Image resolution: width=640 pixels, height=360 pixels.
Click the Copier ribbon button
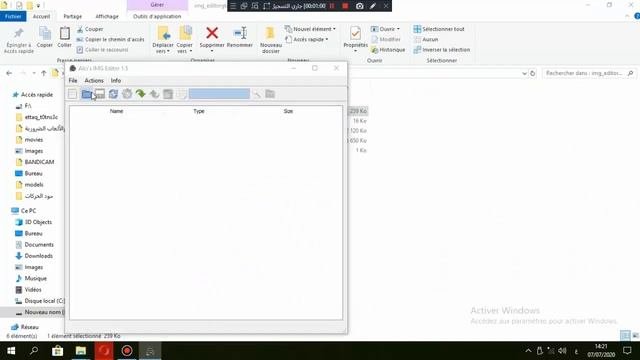pos(44,38)
